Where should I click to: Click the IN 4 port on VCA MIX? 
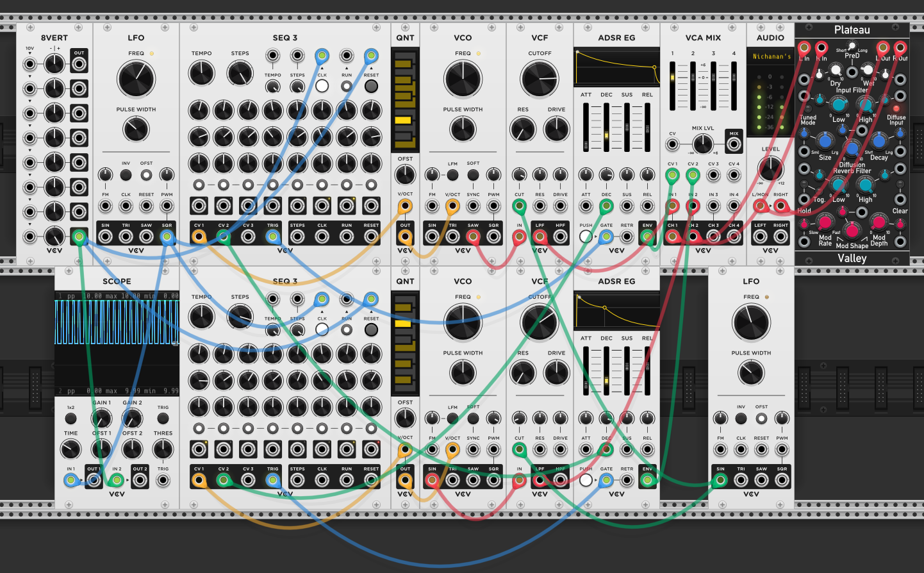(734, 206)
